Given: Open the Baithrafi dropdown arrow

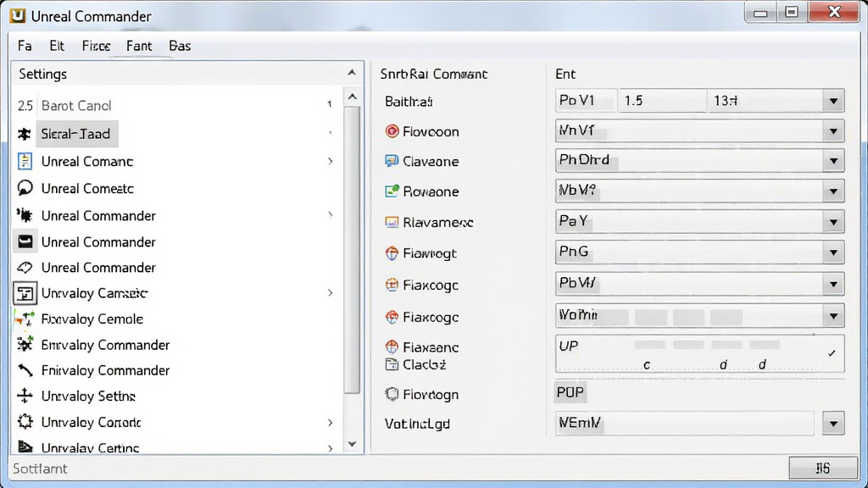Looking at the screenshot, I should pyautogui.click(x=833, y=102).
